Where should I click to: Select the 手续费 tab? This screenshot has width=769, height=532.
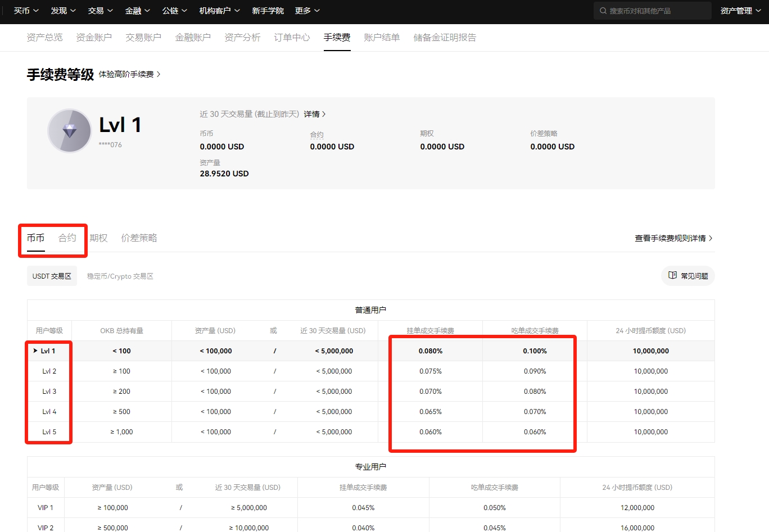(337, 38)
